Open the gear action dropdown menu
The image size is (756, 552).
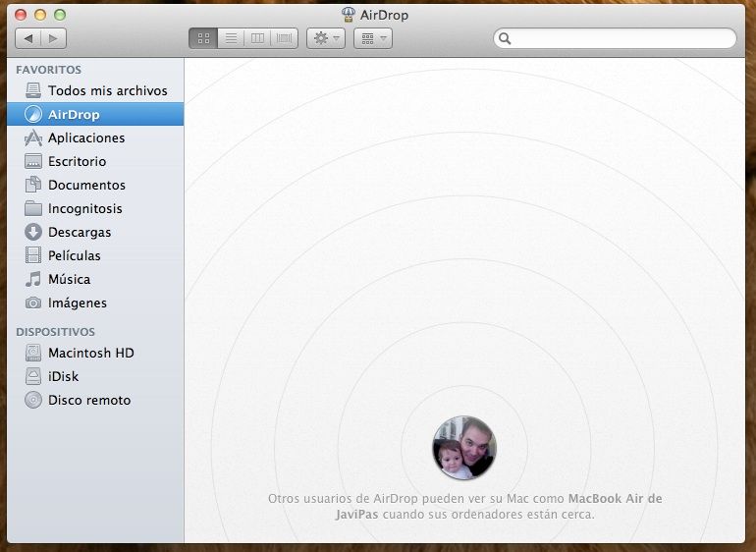point(325,38)
